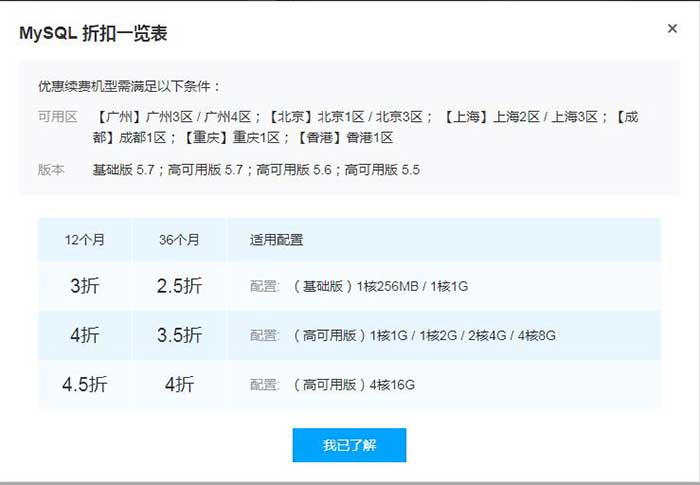Click the 4折 cell in 12个月 column

[84, 335]
